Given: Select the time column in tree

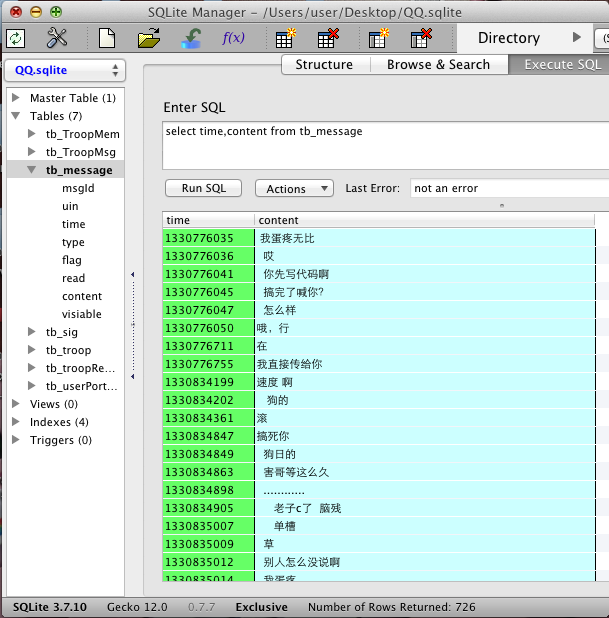Looking at the screenshot, I should (x=74, y=224).
